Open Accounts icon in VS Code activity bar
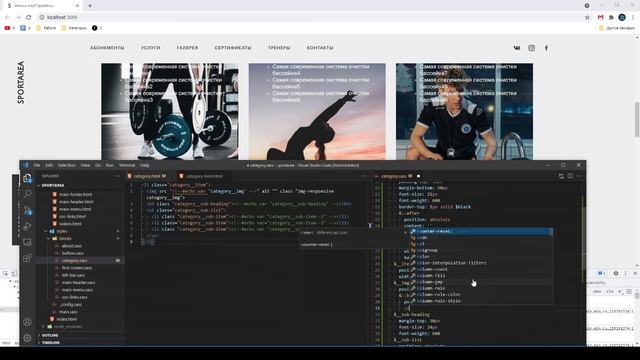The image size is (640, 360). point(27,322)
